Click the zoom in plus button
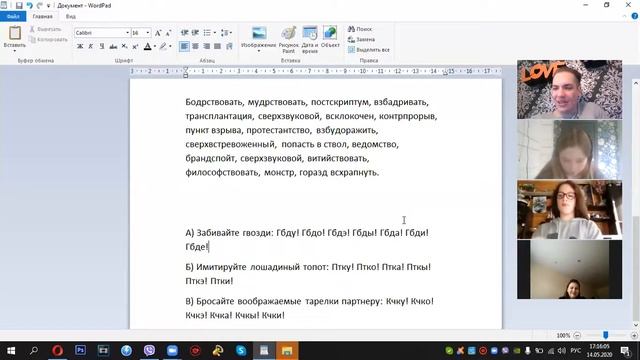The width and height of the screenshot is (640, 360). [634, 336]
